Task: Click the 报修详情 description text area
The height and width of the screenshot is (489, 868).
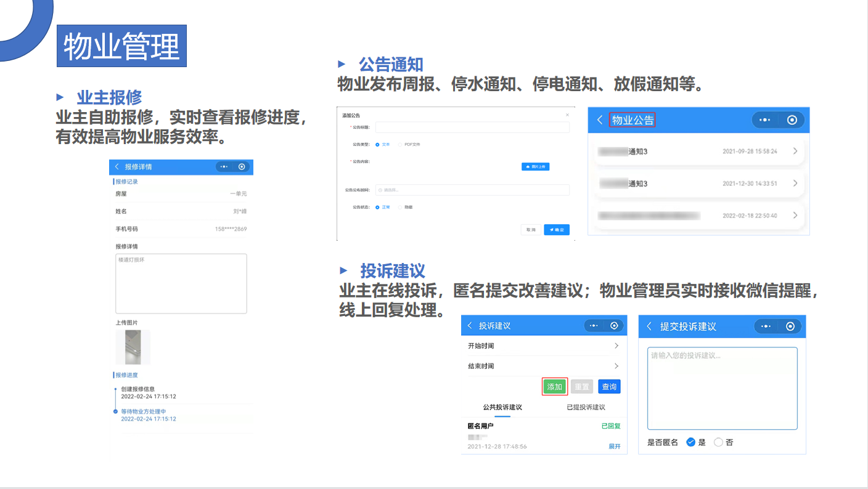Action: tap(181, 284)
